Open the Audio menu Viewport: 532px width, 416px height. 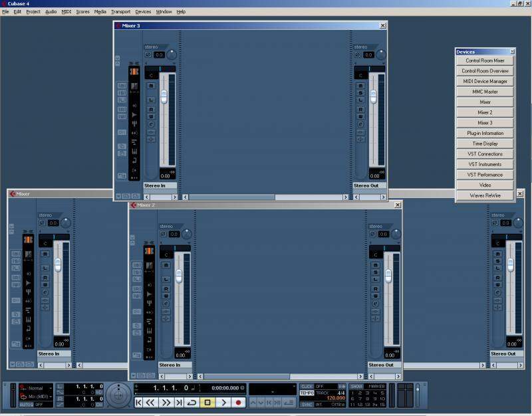51,11
